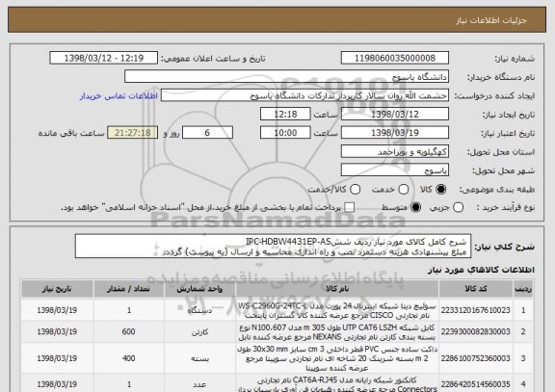Click the delivery city field یاسوج
The width and height of the screenshot is (555, 392).
pyautogui.click(x=395, y=170)
